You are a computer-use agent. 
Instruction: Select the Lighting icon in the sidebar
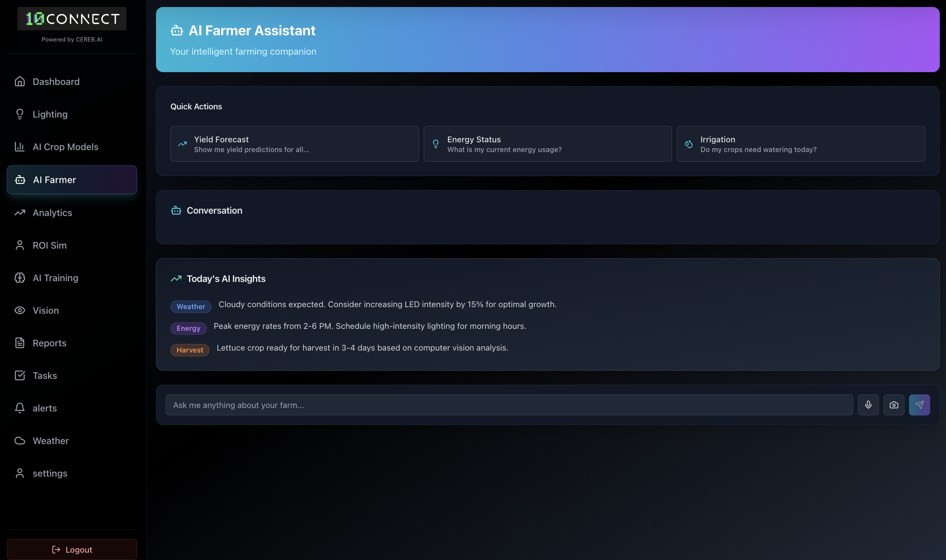tap(20, 114)
